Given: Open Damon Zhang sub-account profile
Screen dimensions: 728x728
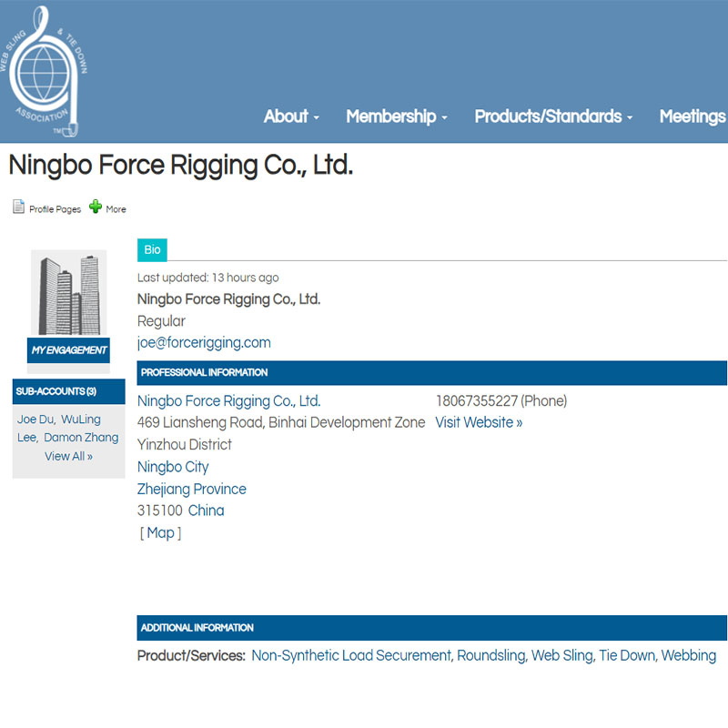Looking at the screenshot, I should (x=81, y=438).
